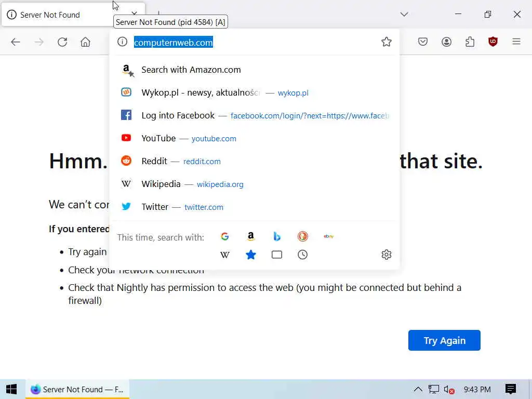This screenshot has width=532, height=399.
Task: Close the Server Not Found tab
Action: click(x=135, y=14)
